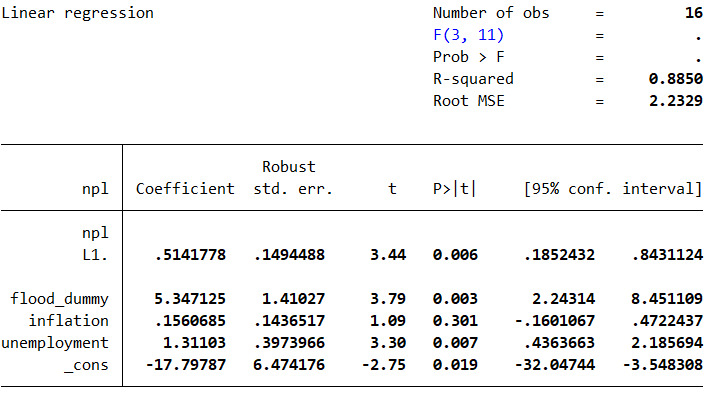The width and height of the screenshot is (710, 393).
Task: Select inflation coefficient .1560685
Action: [190, 321]
